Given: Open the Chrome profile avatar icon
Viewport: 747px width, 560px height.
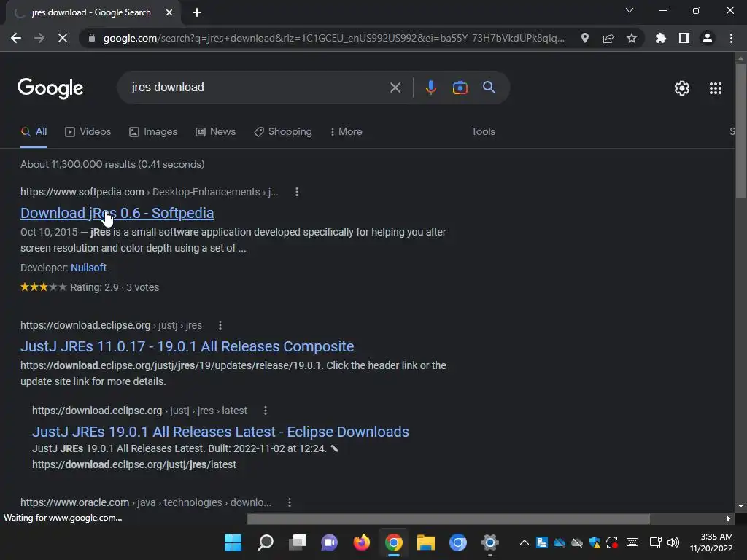Looking at the screenshot, I should [x=708, y=38].
